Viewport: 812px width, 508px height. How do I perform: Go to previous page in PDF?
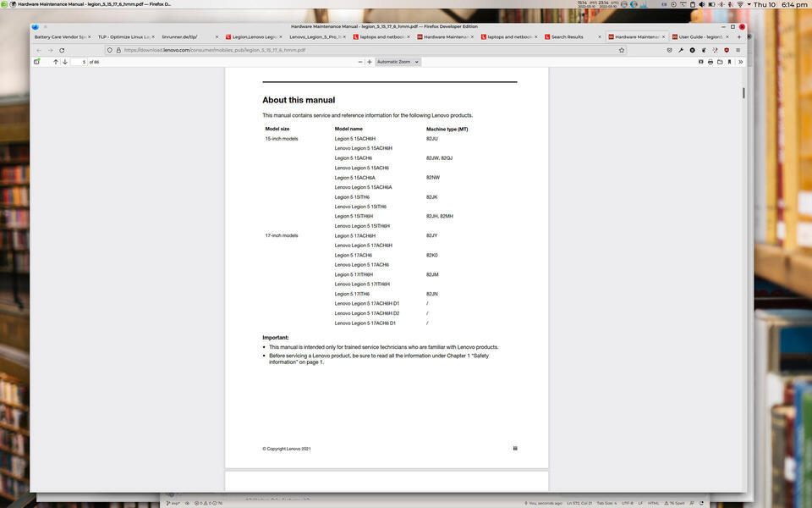(56, 62)
